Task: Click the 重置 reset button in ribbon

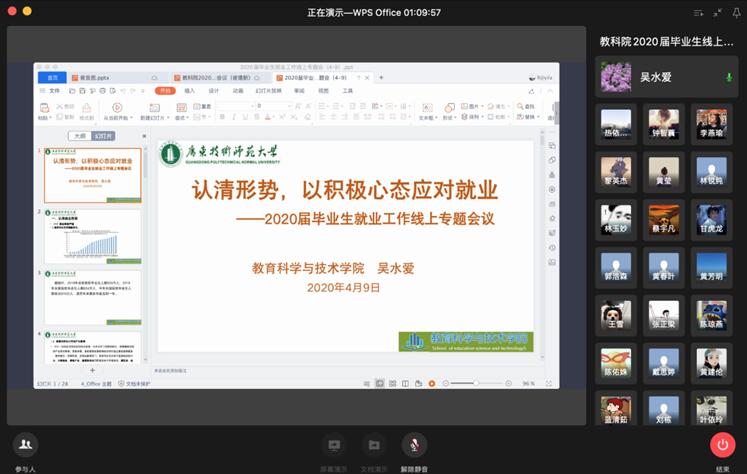Action: coord(205,106)
